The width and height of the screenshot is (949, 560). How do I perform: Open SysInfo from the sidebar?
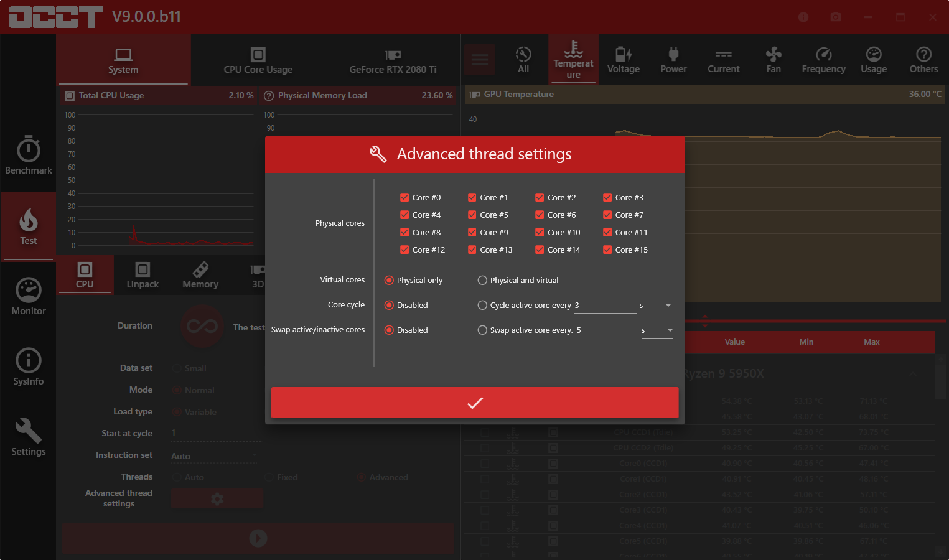29,367
